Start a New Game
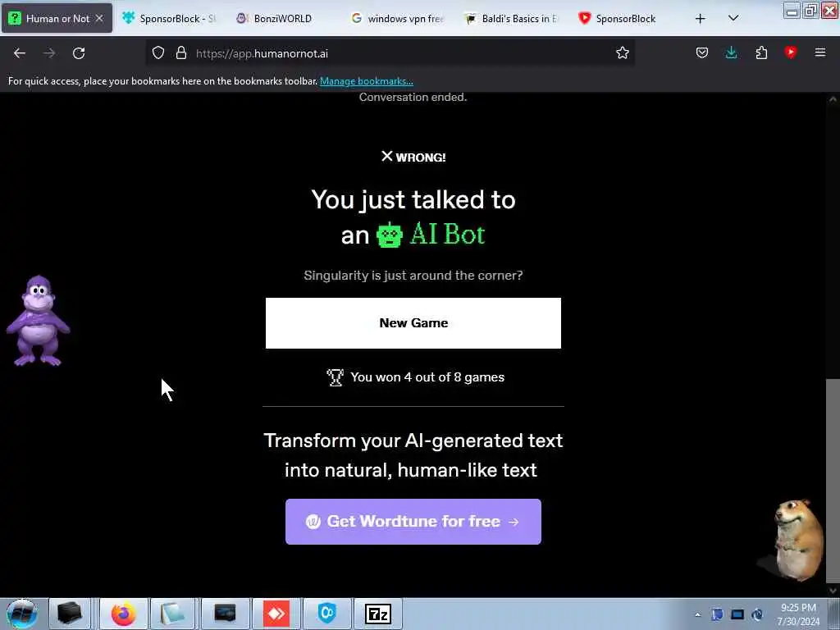840x630 pixels. [413, 323]
